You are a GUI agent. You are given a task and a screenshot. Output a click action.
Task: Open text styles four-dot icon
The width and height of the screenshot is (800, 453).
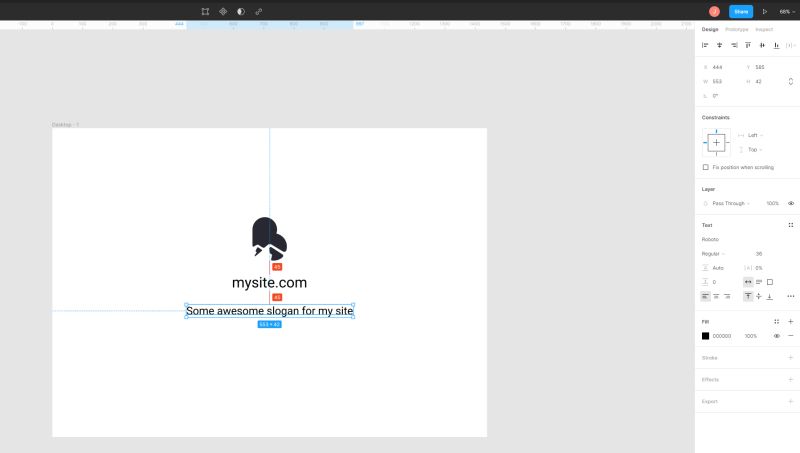pyautogui.click(x=791, y=225)
